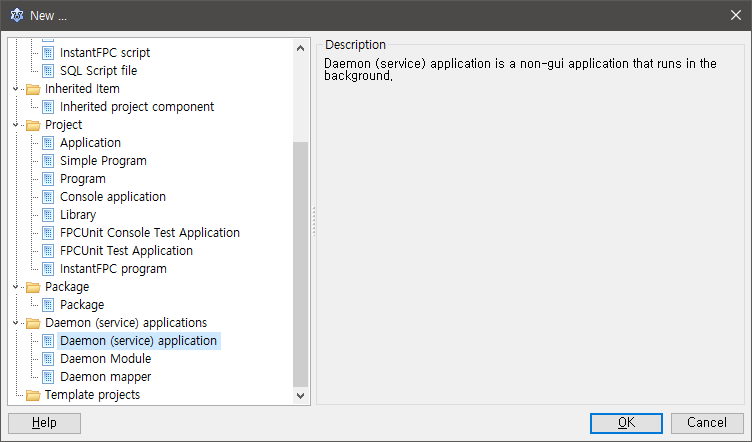Select Application under Project

coord(90,143)
